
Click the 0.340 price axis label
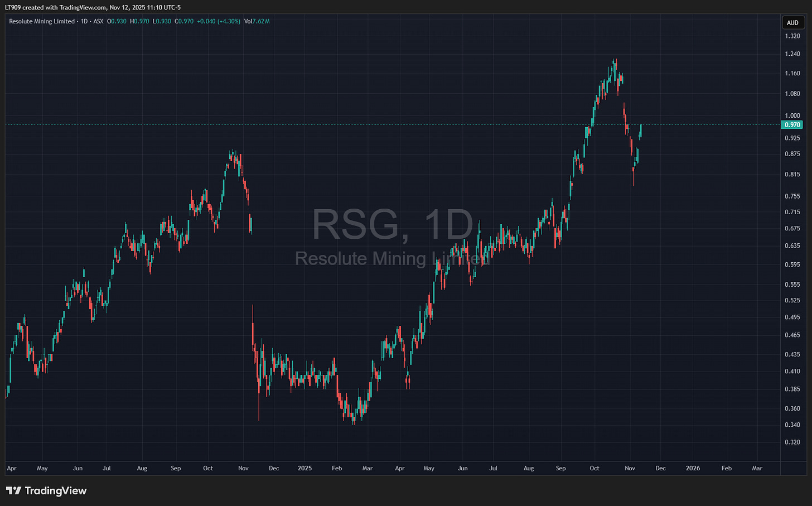pos(792,425)
